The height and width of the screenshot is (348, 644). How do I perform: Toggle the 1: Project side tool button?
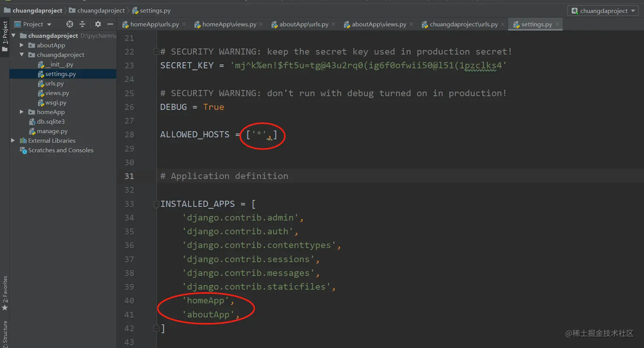click(x=5, y=36)
